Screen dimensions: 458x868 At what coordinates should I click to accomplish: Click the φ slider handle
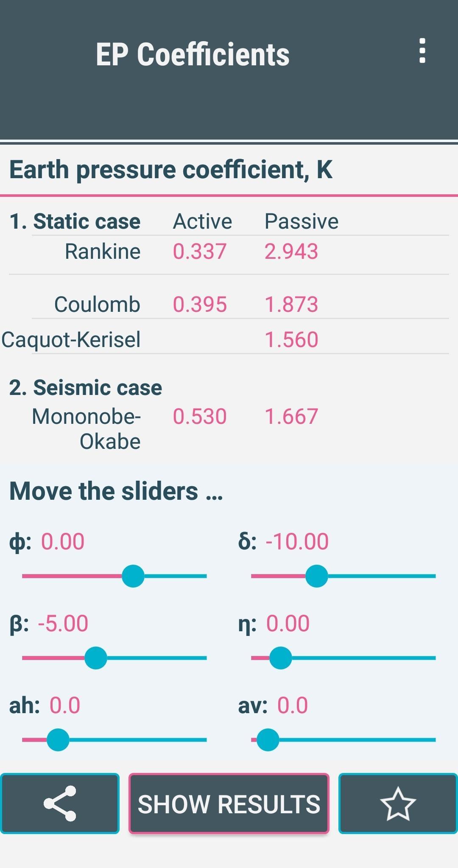coord(133,576)
